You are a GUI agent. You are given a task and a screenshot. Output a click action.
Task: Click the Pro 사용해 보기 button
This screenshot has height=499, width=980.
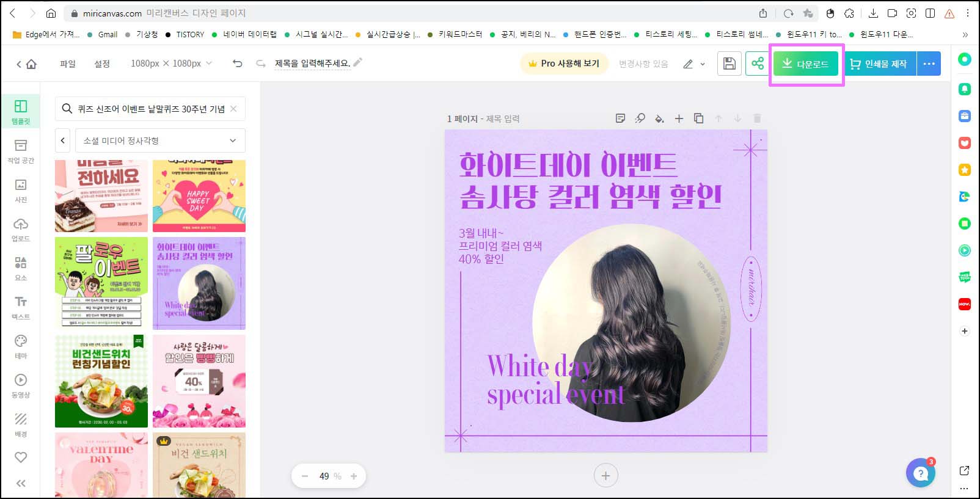coord(564,64)
